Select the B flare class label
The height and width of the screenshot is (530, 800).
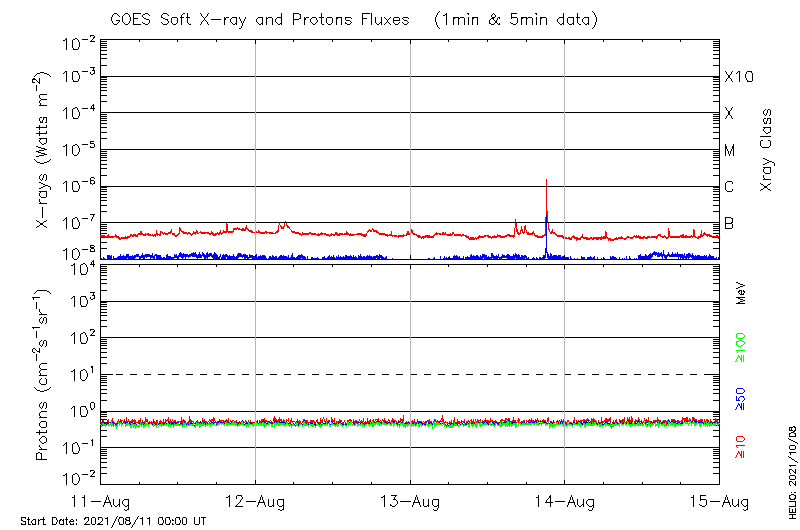coord(730,223)
